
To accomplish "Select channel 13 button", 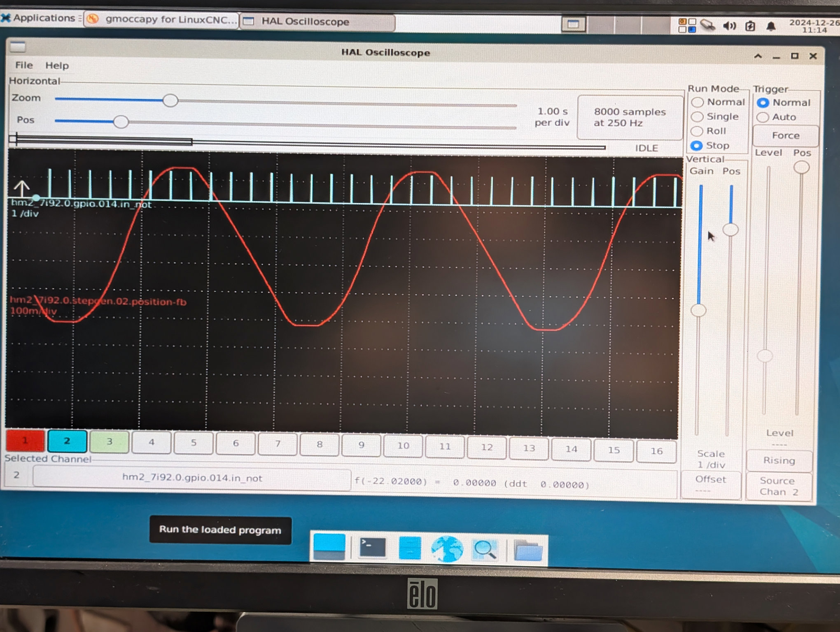I will [x=529, y=448].
